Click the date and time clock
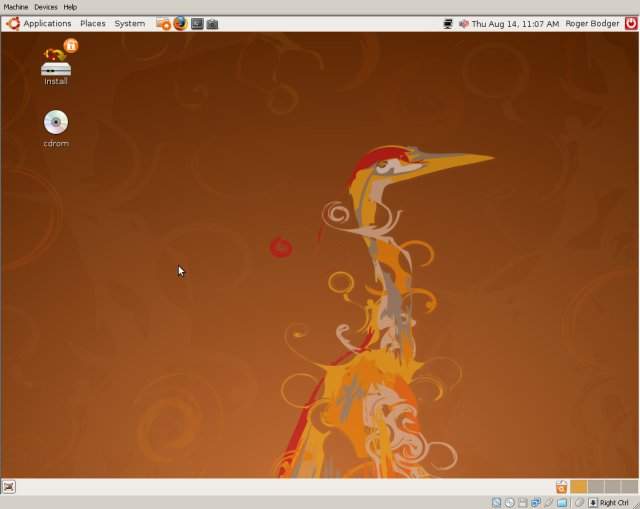The height and width of the screenshot is (509, 640). [x=515, y=23]
